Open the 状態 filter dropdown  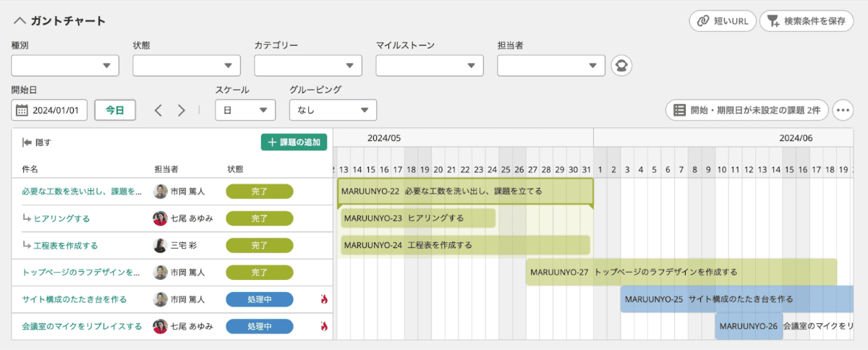point(187,66)
